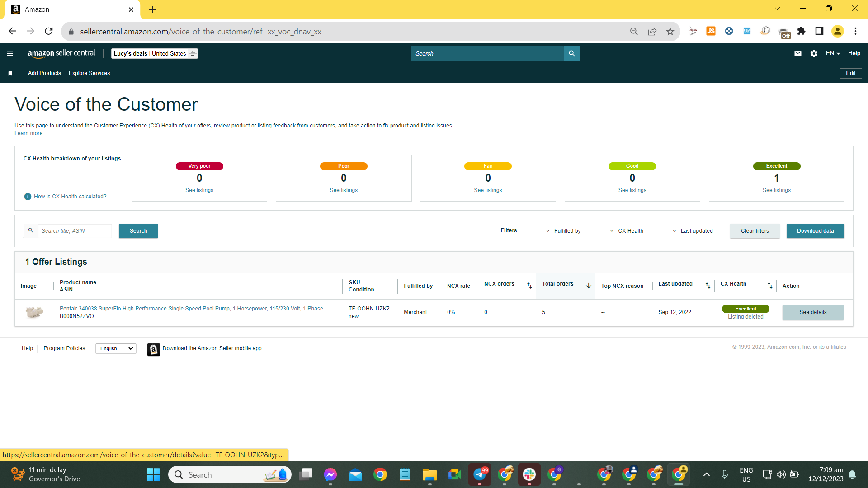Click the top Seller Central search field
Screen dimensions: 868x488
(487, 53)
